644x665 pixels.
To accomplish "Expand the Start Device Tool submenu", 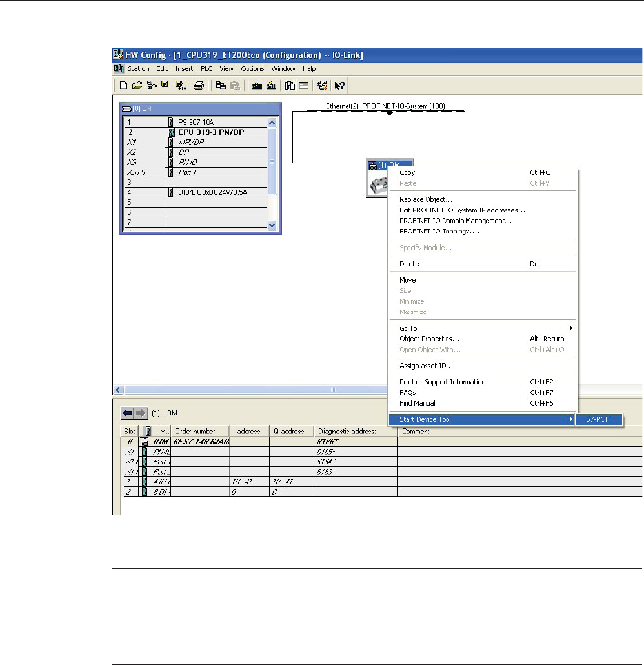I will 483,419.
